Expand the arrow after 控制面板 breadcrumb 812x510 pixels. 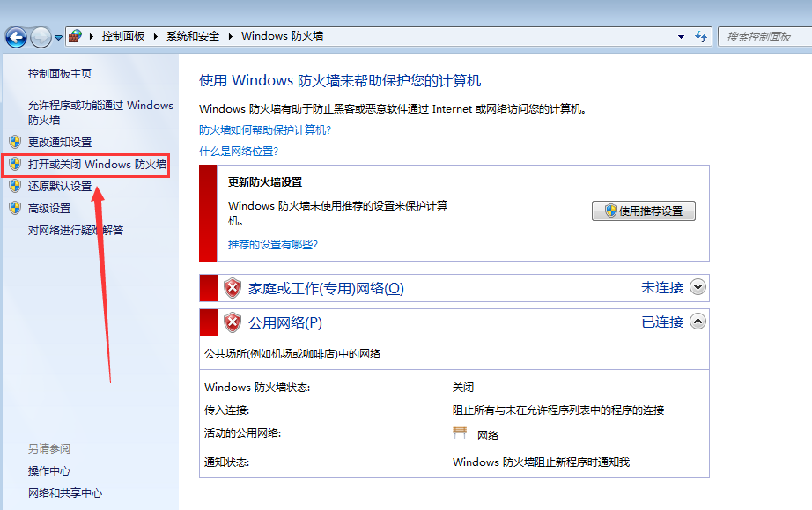pos(155,36)
